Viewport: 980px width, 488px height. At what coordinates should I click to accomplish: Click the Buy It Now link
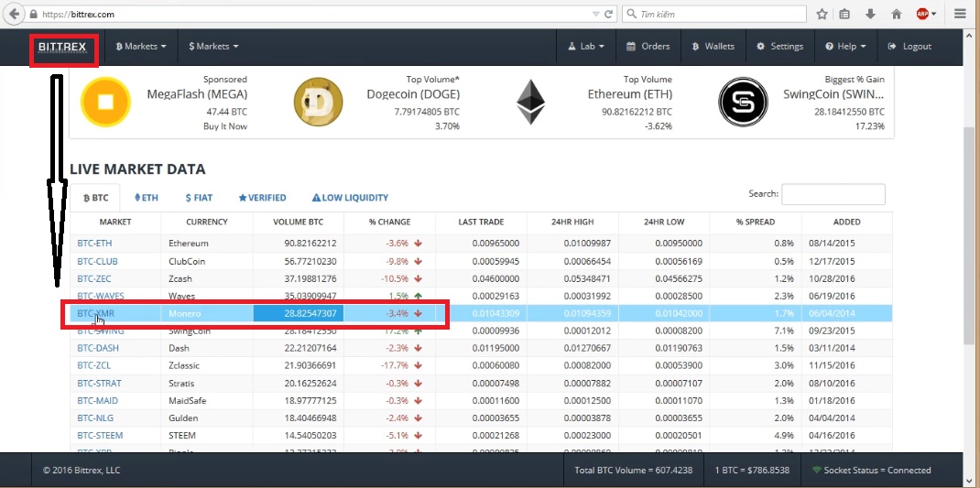pyautogui.click(x=225, y=126)
